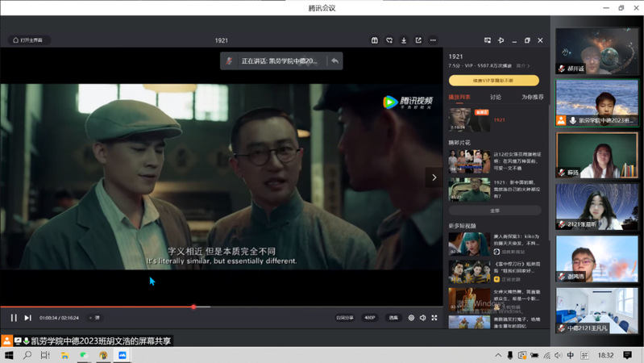Screen dimensions: 644x363
Task: Open the player settings icon
Action: [x=411, y=318]
